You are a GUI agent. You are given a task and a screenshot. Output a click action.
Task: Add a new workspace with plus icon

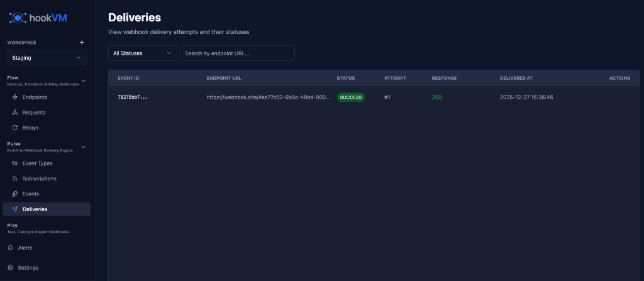[x=82, y=42]
